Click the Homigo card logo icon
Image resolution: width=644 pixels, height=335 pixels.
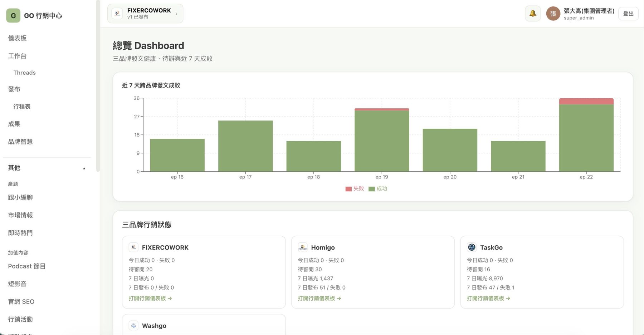click(303, 247)
